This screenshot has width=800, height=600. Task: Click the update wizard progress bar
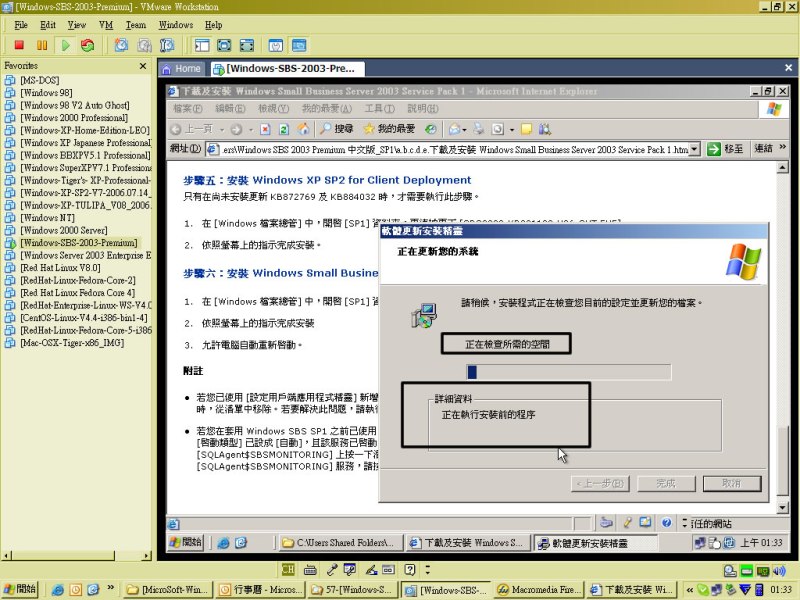pyautogui.click(x=569, y=372)
